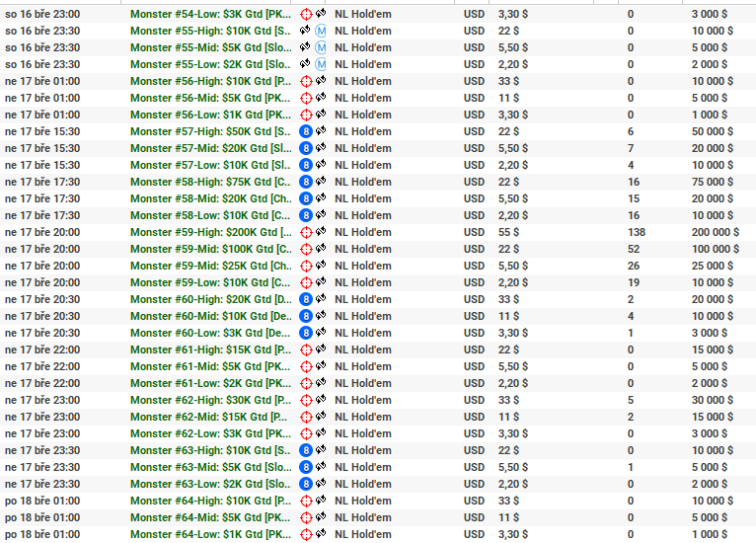Select tournament name 'Monster #61-High: $15K Gtd'
756x543 pixels.
point(210,350)
